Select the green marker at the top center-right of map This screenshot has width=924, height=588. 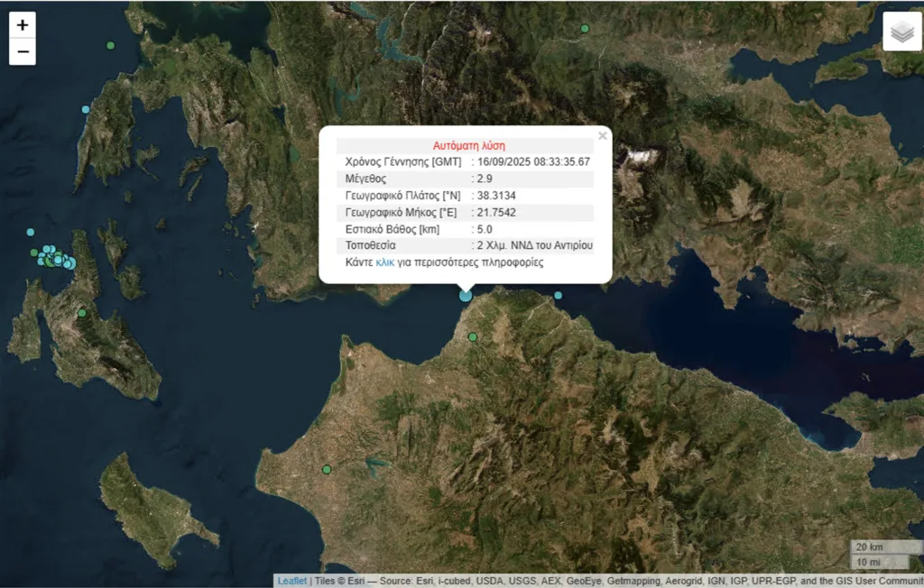point(585,28)
